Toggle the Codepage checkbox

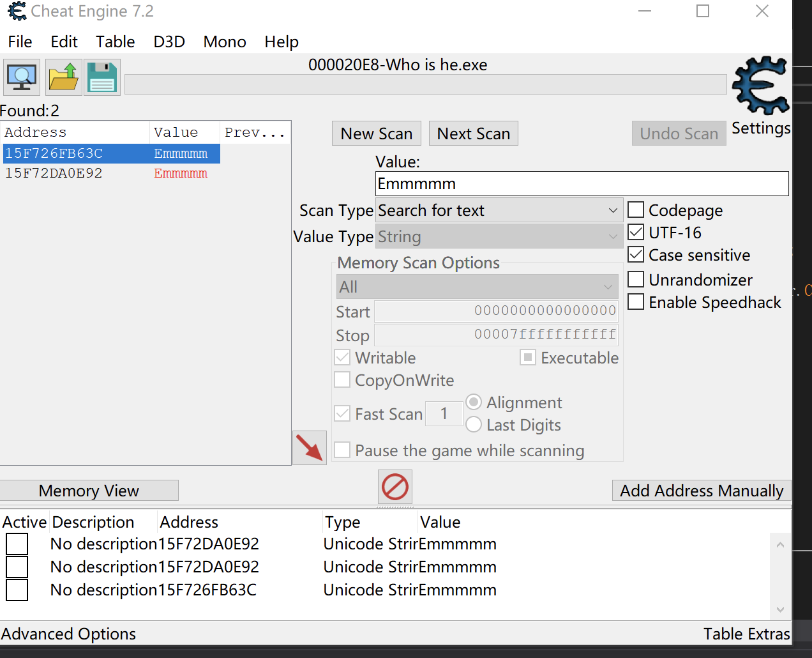point(636,210)
